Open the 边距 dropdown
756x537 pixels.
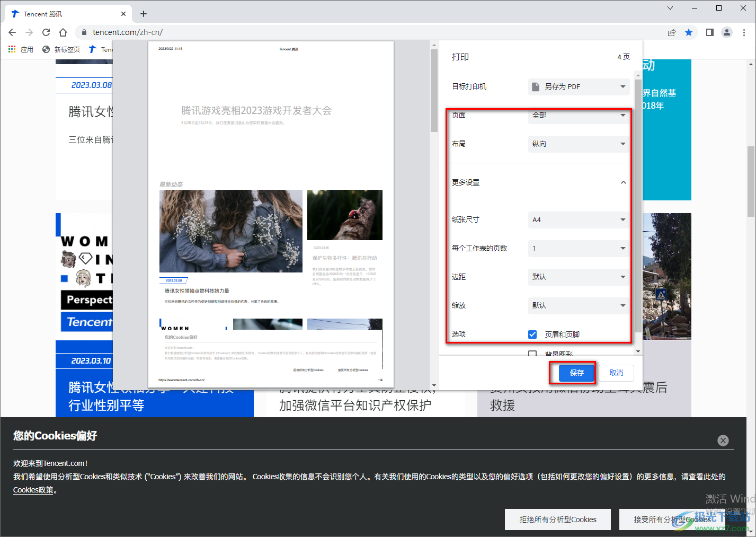(579, 277)
